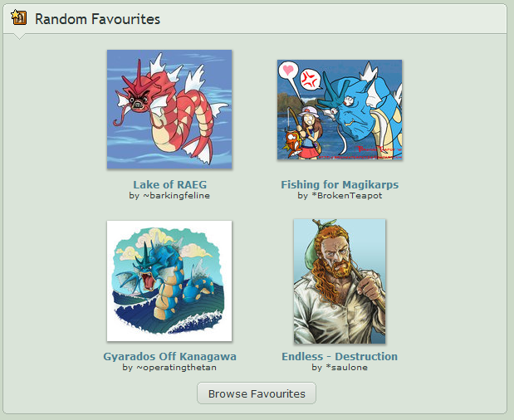Open the Fishing for Magikarps artwork thumbnail

click(340, 110)
